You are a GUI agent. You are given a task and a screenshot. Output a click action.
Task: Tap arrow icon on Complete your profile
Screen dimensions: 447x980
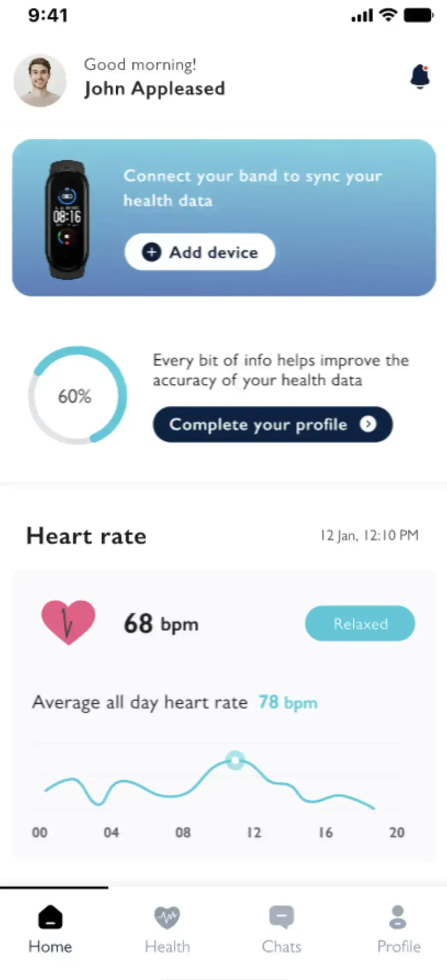click(x=368, y=424)
